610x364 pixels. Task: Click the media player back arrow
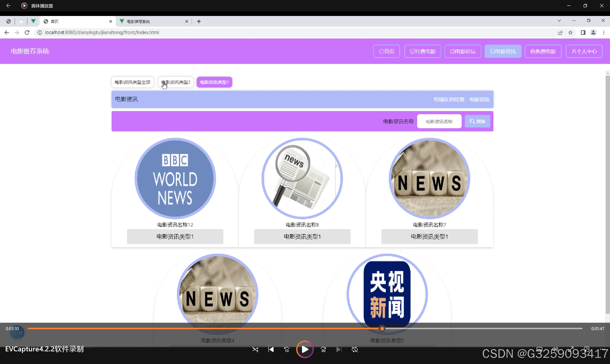pos(8,6)
